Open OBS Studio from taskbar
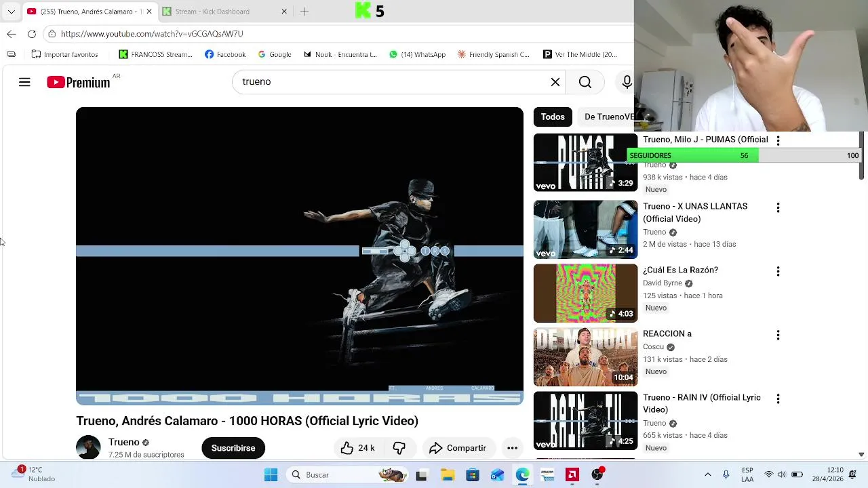This screenshot has height=488, width=868. tap(597, 475)
